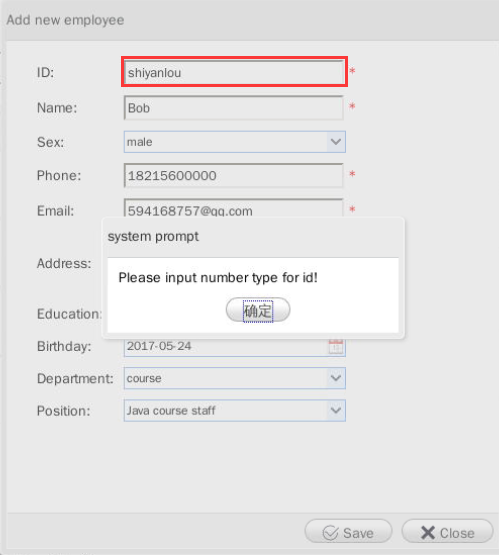
Task: Expand the Department dropdown showing course
Action: click(x=235, y=378)
